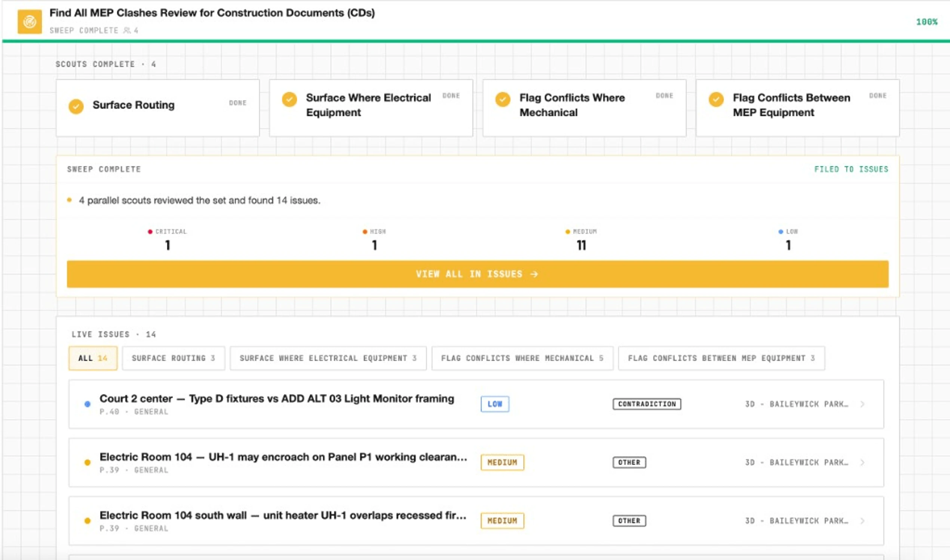Click MEDIUM badge on Electric Room 104 south wall issue
Screen dimensions: 950x560
click(x=502, y=521)
